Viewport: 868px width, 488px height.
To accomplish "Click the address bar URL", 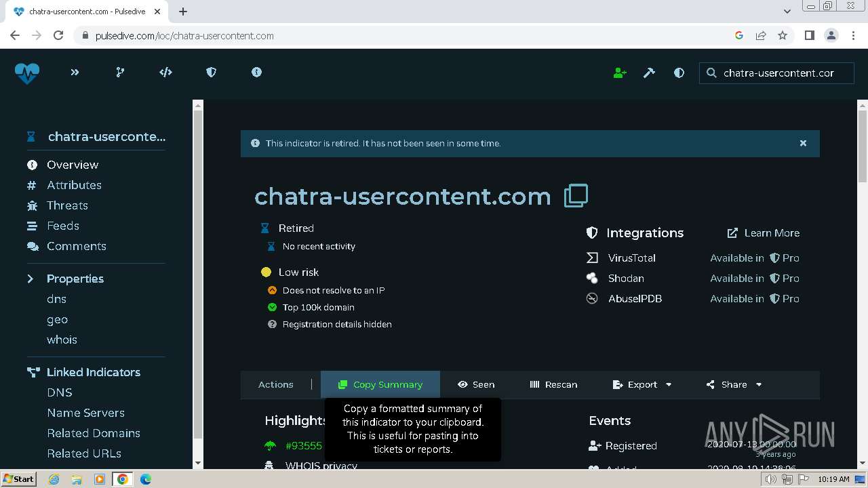I will (x=184, y=35).
